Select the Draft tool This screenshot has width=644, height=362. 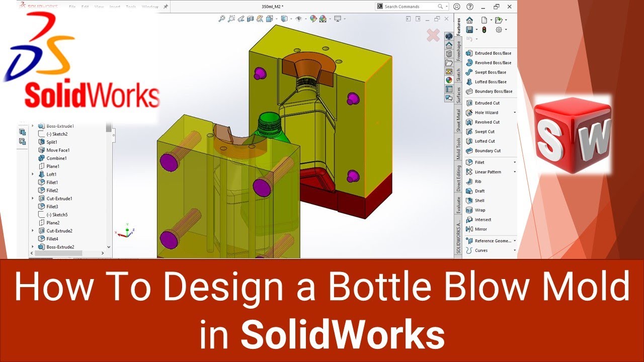pos(475,191)
